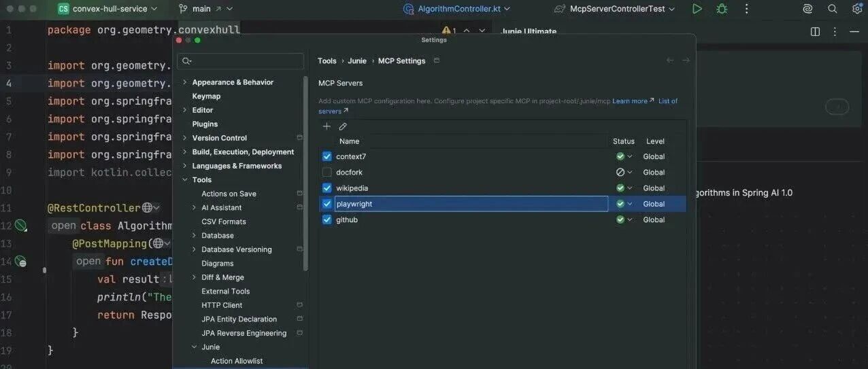Expand Version Control settings
Image resolution: width=868 pixels, height=369 pixels.
pyautogui.click(x=184, y=138)
